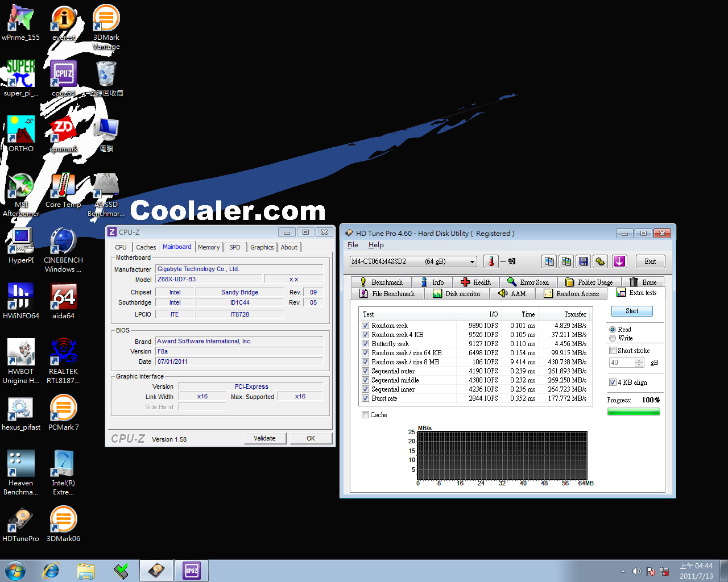
Task: Open the M4-CT064M4SSD2 drive dropdown
Action: pos(413,261)
